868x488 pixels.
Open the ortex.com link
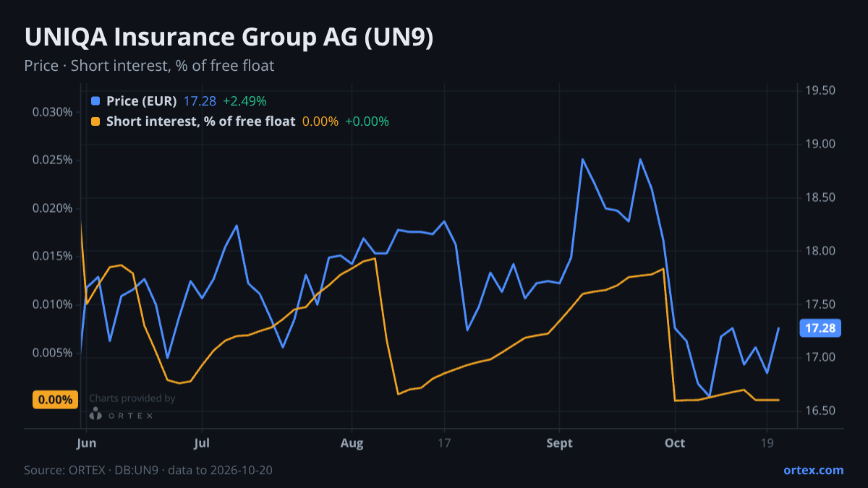pyautogui.click(x=814, y=470)
